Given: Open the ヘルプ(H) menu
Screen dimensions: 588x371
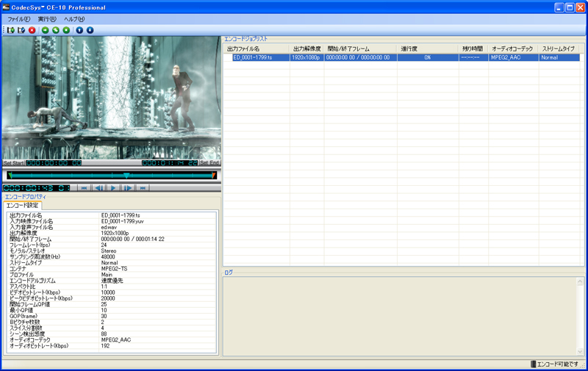Looking at the screenshot, I should point(74,19).
